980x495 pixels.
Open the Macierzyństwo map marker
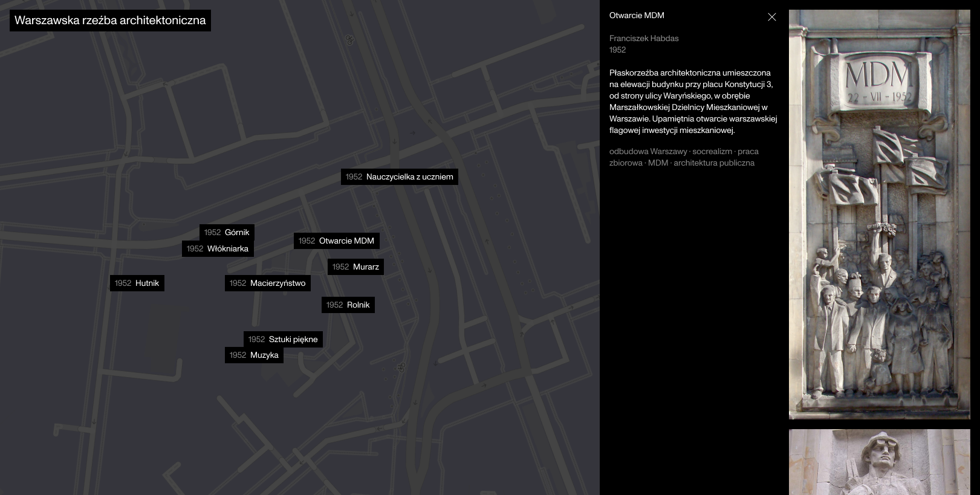[267, 283]
